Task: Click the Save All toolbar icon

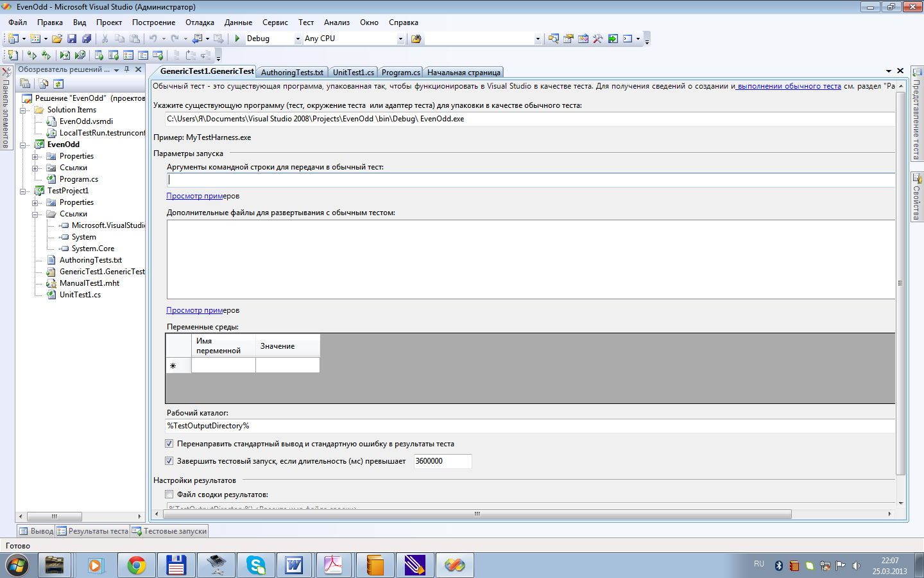Action: point(87,39)
